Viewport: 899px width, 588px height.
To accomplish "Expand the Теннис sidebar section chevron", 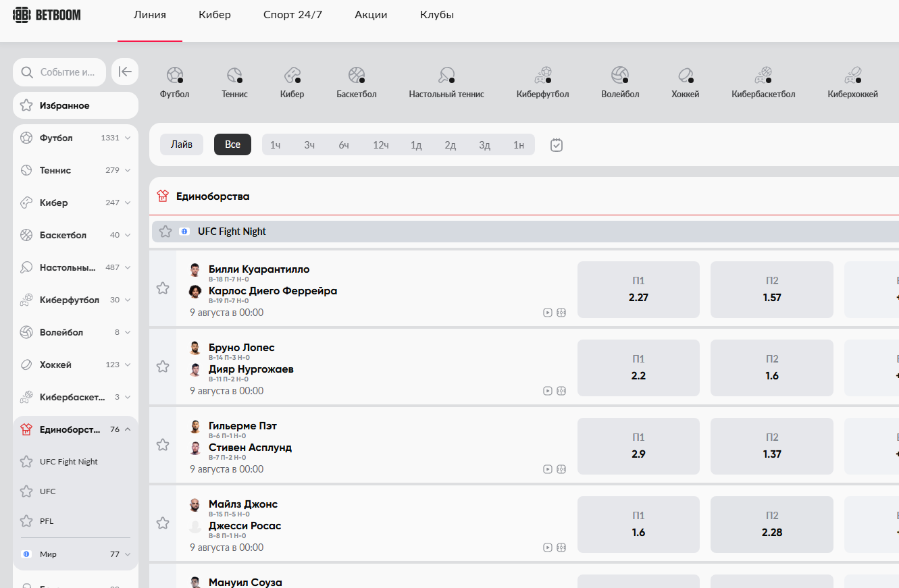I will tap(128, 170).
